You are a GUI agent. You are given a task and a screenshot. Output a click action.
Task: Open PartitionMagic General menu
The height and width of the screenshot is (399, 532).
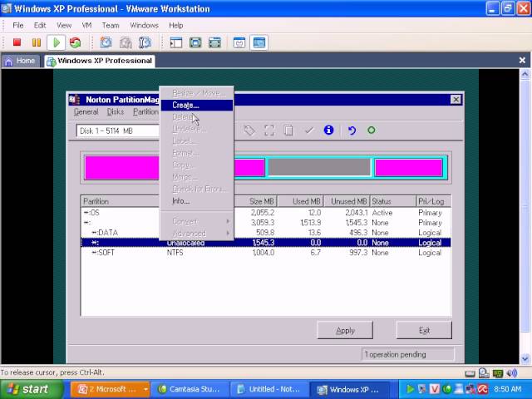point(86,112)
